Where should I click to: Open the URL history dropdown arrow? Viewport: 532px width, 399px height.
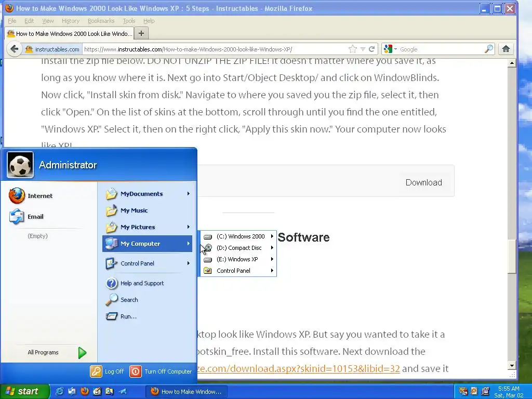(363, 49)
